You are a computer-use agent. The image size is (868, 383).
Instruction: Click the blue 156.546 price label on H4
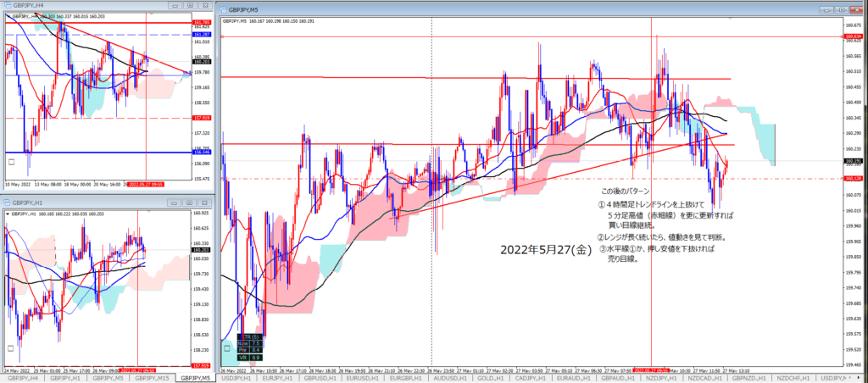[x=202, y=153]
